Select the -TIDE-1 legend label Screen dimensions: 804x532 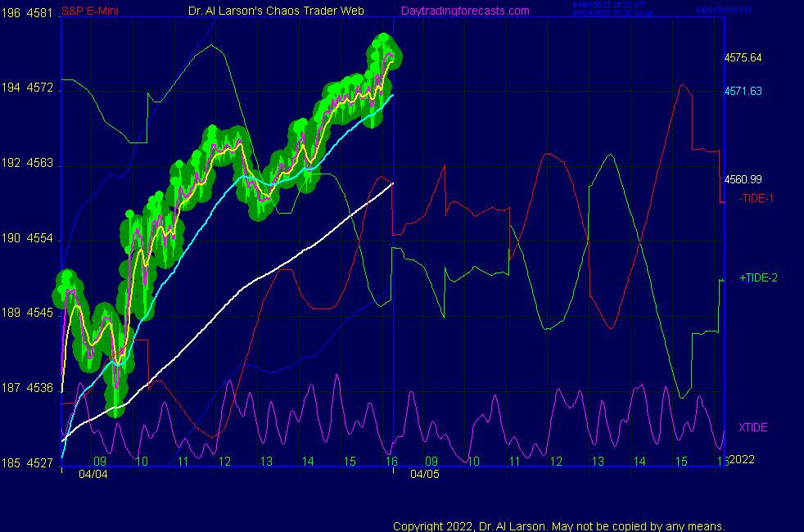tap(756, 198)
